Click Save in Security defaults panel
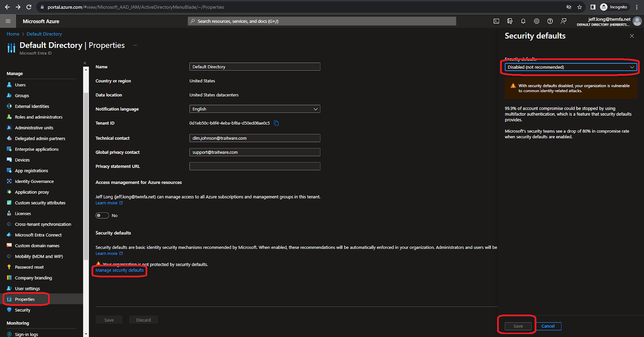 click(x=518, y=326)
